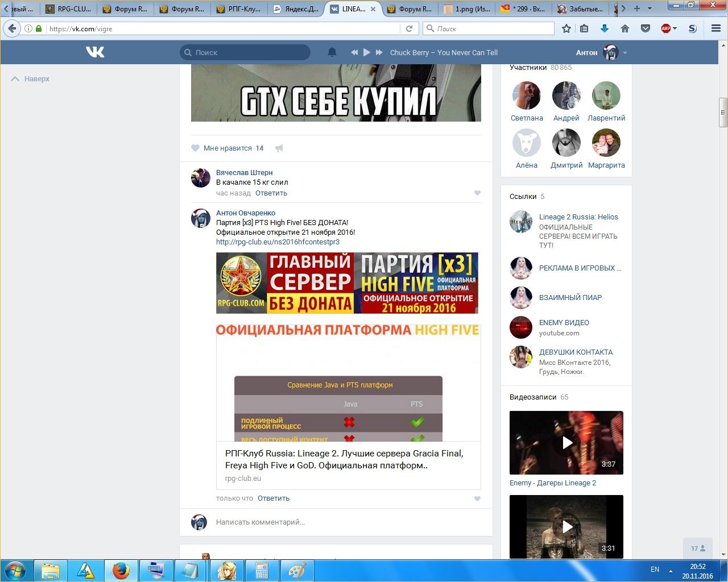This screenshot has width=728, height=582.
Task: Go back with the browser back arrow
Action: (x=12, y=28)
